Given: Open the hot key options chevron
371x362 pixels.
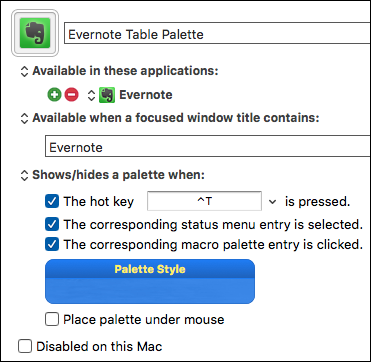Looking at the screenshot, I should 273,202.
